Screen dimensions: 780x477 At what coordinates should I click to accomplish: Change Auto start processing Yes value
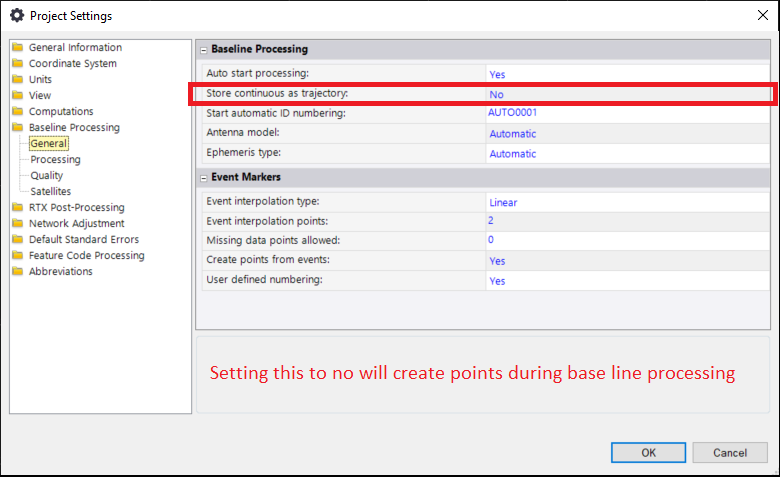click(x=497, y=74)
